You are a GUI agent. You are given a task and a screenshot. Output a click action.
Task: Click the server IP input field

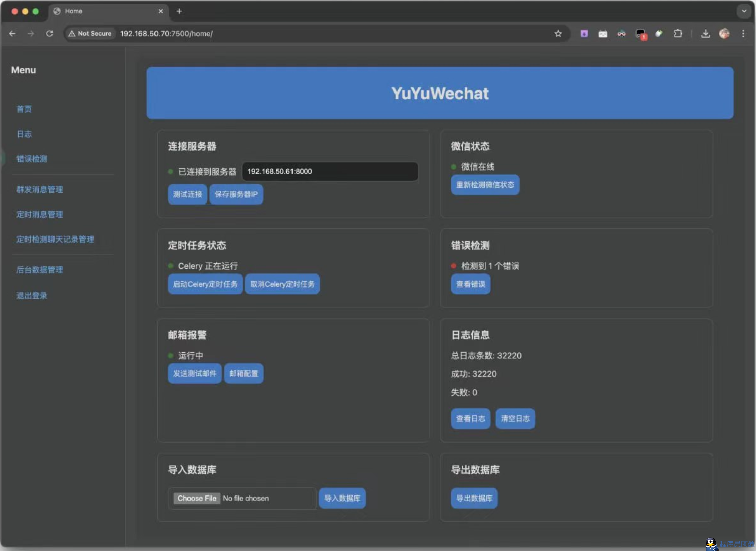(330, 171)
